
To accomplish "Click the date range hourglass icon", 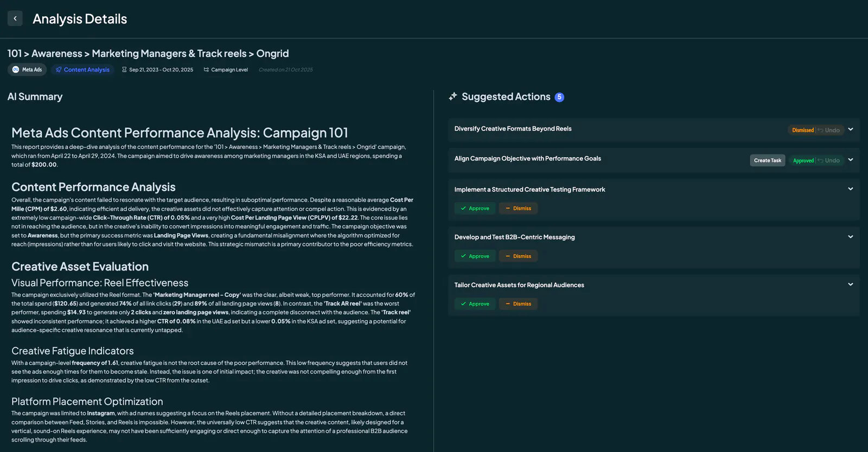I will click(124, 69).
